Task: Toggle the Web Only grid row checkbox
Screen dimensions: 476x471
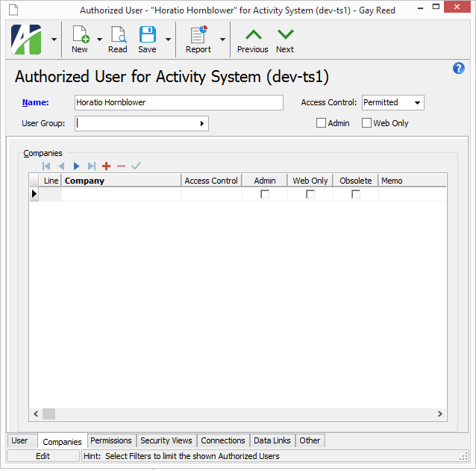Action: 310,194
